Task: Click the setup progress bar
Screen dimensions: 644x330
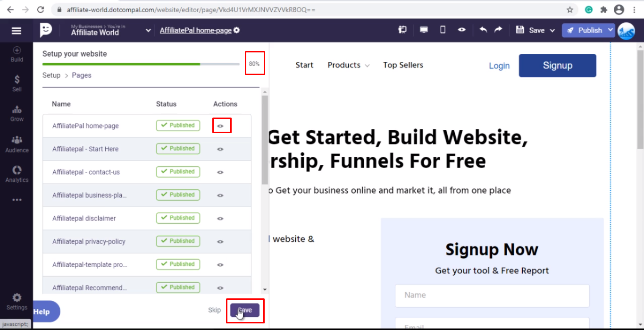Action: (141, 64)
